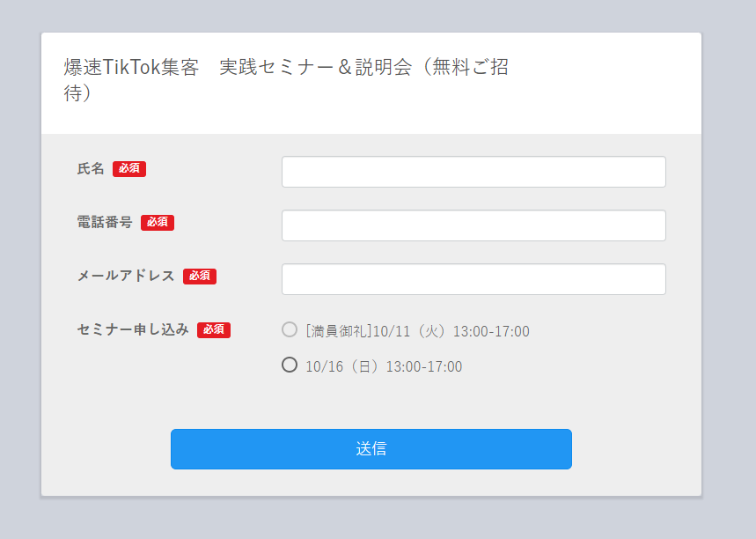Click the 氏名 name input field
Viewport: 756px width, 539px height.
tap(473, 172)
